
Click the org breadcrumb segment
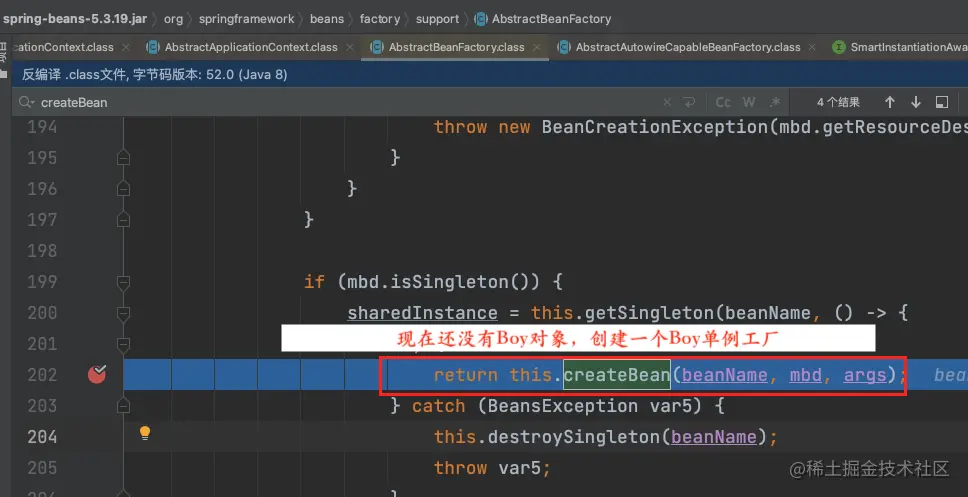pyautogui.click(x=173, y=19)
